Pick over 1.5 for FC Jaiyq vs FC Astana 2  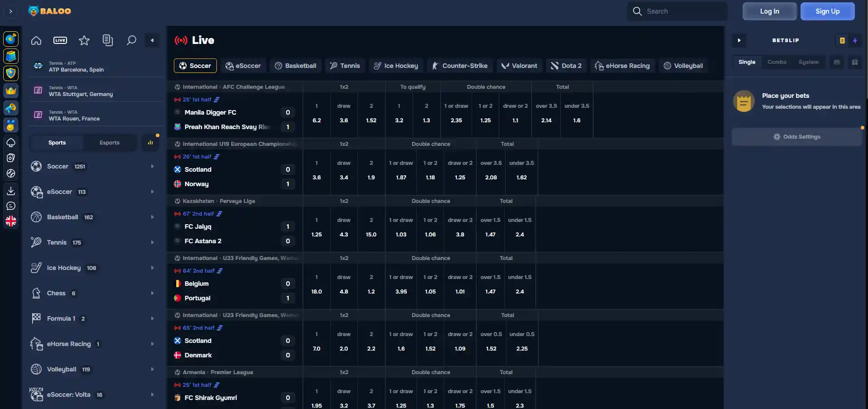point(490,227)
